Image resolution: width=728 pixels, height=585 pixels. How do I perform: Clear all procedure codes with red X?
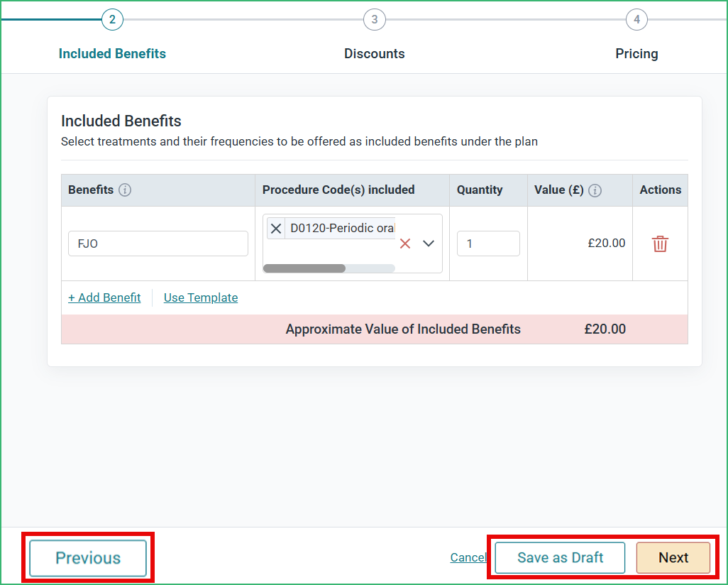405,244
